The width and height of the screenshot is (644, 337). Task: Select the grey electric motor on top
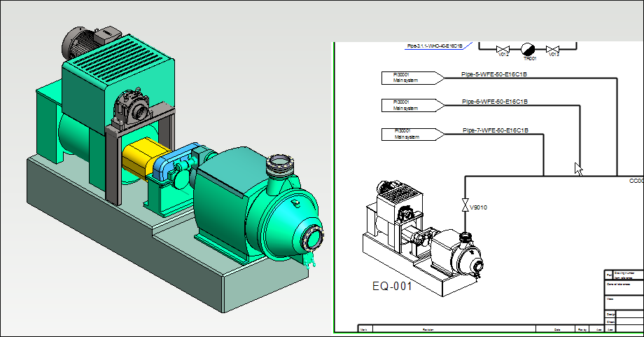(90, 43)
